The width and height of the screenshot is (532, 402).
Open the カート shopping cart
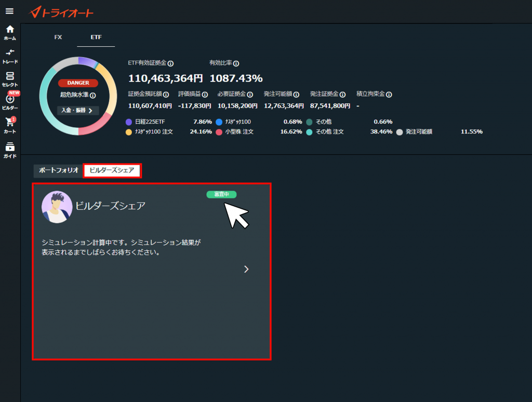(x=10, y=126)
